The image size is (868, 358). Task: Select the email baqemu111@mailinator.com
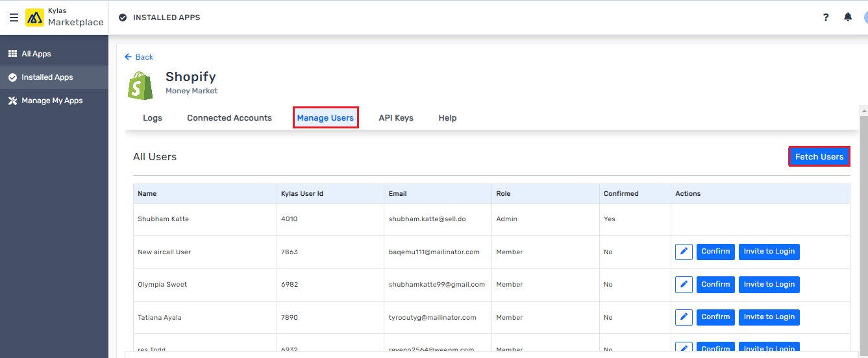pos(434,252)
